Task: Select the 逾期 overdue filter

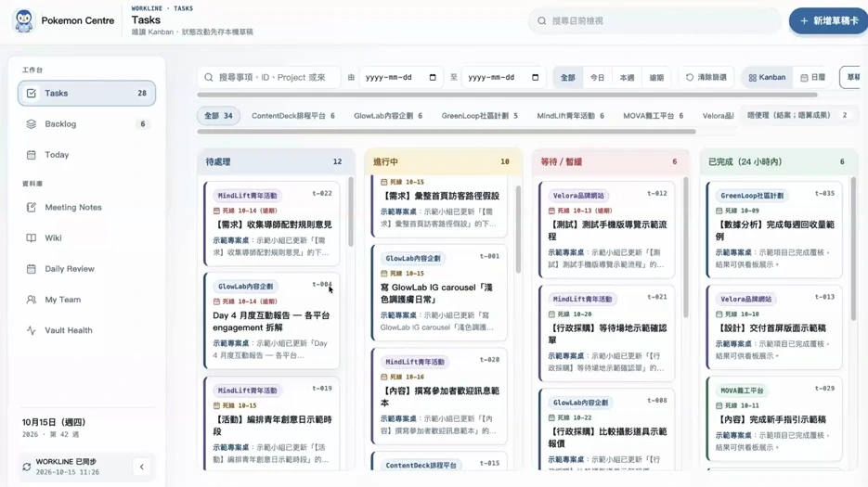Action: pyautogui.click(x=656, y=78)
